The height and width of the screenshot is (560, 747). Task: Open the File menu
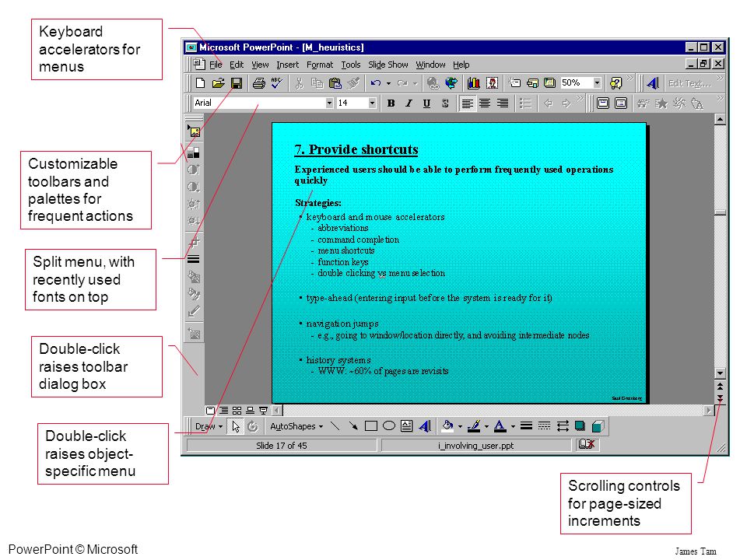tap(216, 65)
